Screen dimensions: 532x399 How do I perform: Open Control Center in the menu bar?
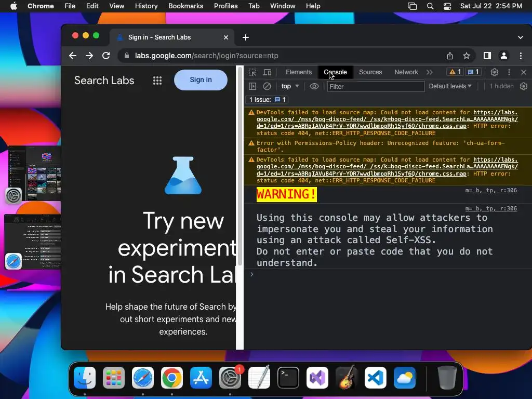coord(447,6)
